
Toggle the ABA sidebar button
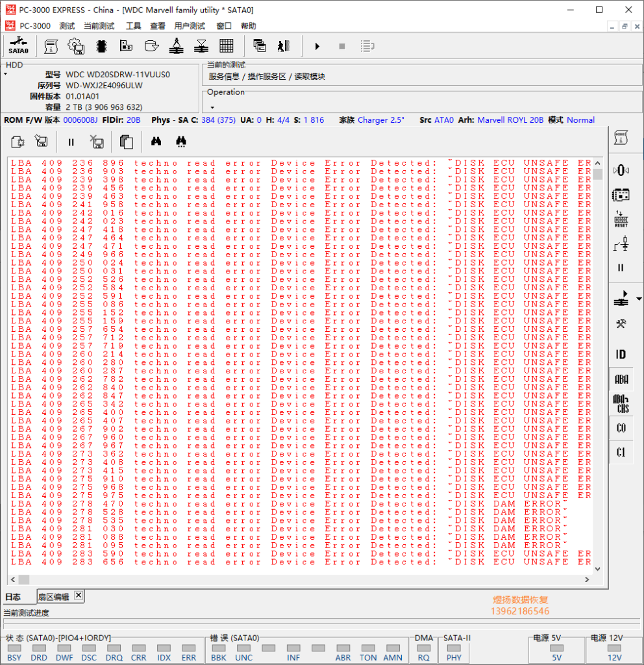pos(621,379)
